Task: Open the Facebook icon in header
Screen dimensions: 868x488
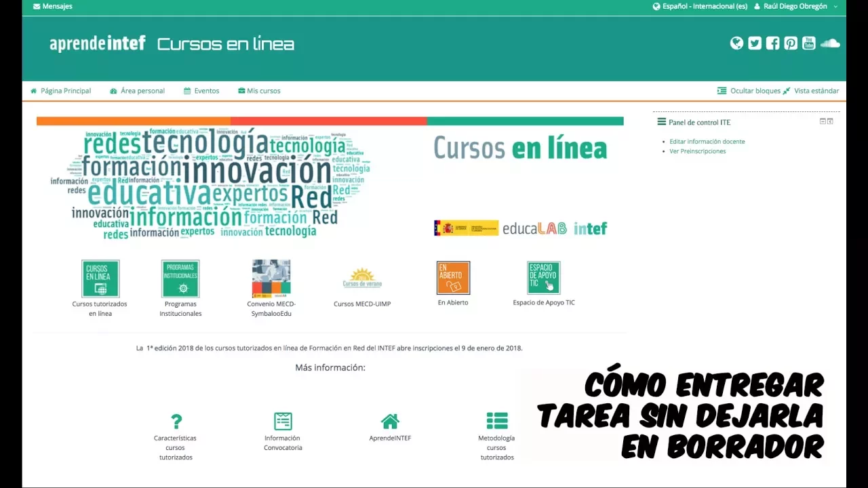Action: click(x=772, y=43)
